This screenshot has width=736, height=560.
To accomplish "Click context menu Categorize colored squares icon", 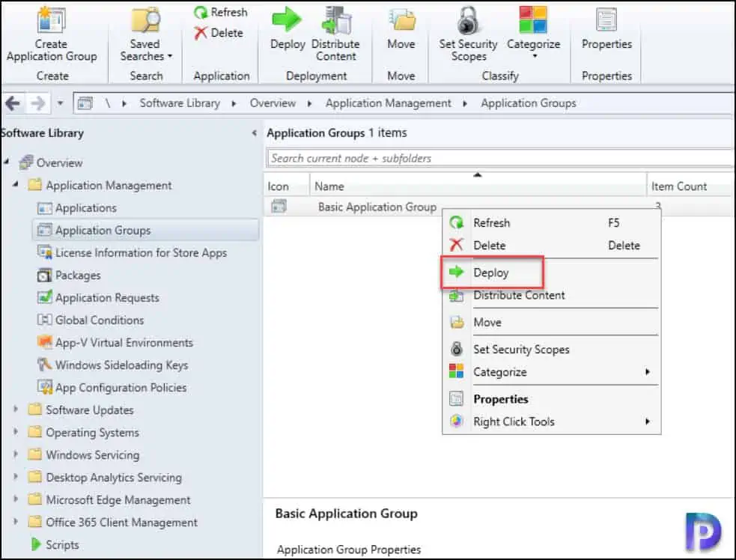I will (x=456, y=371).
